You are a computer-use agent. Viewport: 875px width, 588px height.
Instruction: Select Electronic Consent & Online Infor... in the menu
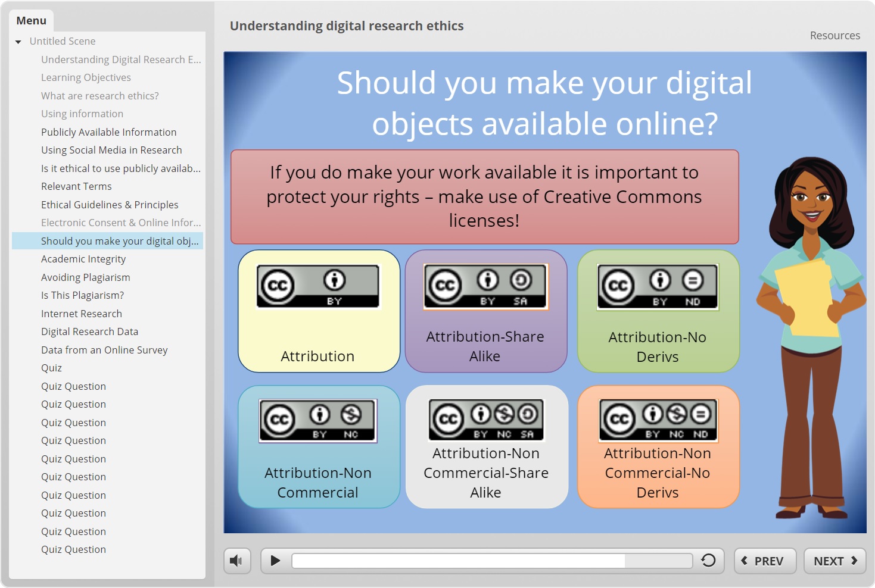click(121, 223)
